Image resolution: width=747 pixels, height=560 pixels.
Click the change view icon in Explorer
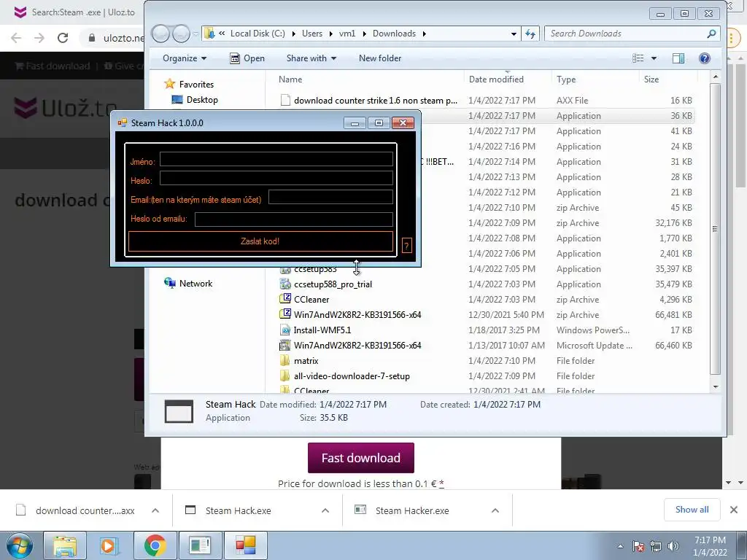coord(638,58)
